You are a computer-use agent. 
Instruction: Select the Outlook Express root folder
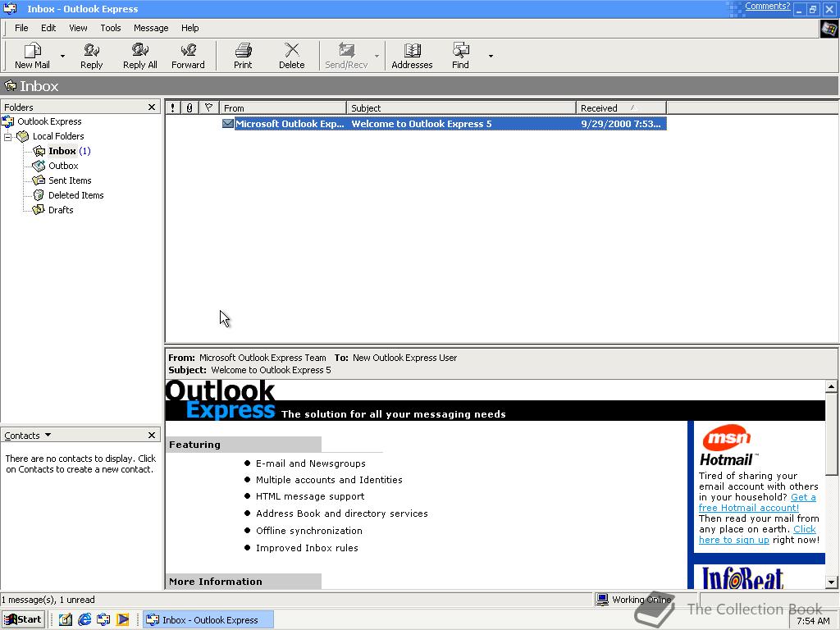pos(49,121)
